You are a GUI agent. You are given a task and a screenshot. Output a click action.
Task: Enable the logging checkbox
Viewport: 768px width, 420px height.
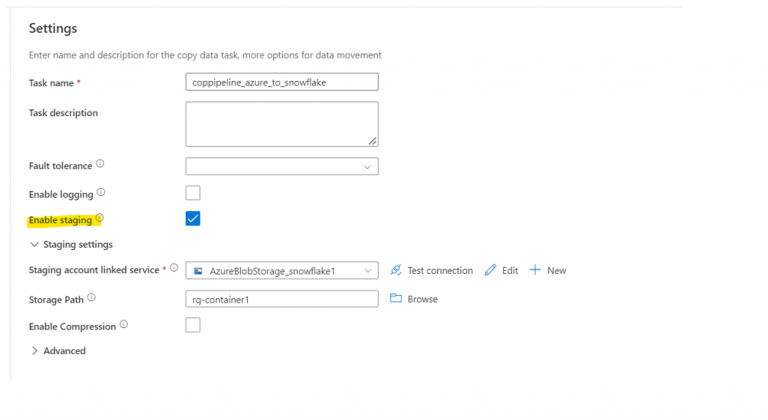coord(193,193)
